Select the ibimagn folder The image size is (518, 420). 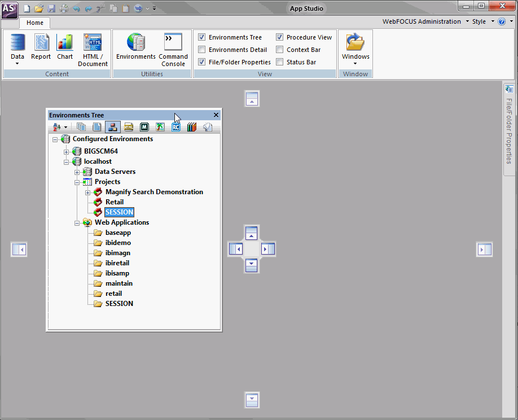pyautogui.click(x=117, y=253)
